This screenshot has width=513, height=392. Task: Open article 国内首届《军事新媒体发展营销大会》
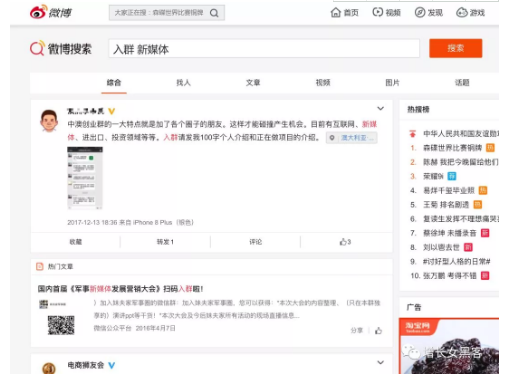(120, 289)
